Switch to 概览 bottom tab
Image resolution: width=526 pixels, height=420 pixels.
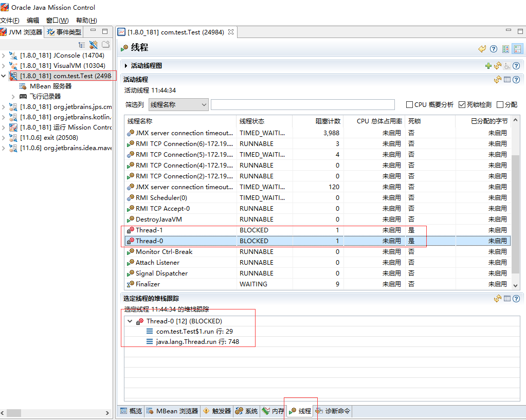[x=131, y=411]
